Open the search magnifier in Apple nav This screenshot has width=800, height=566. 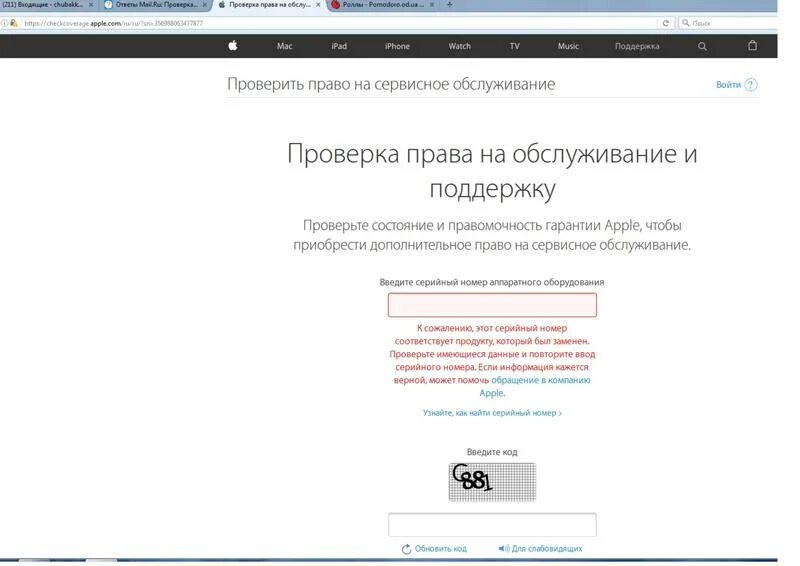702,46
